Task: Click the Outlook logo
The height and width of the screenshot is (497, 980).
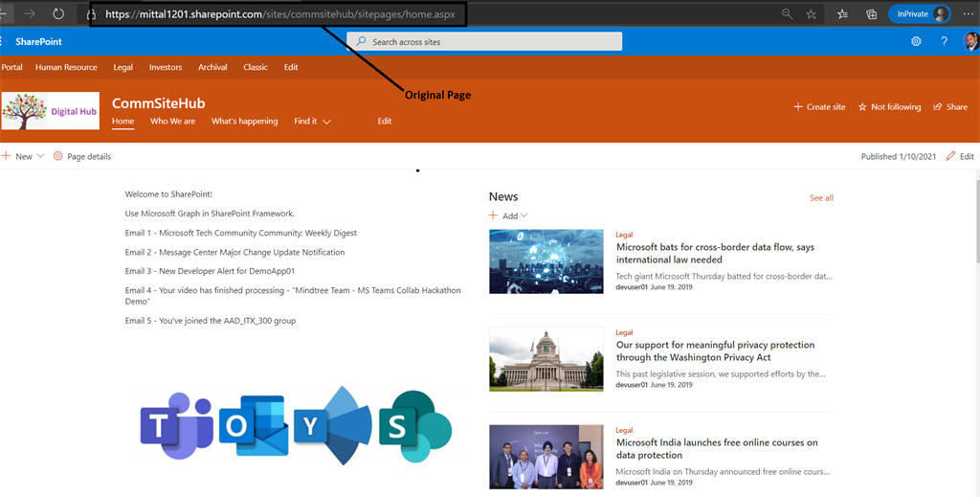Action: pos(254,426)
